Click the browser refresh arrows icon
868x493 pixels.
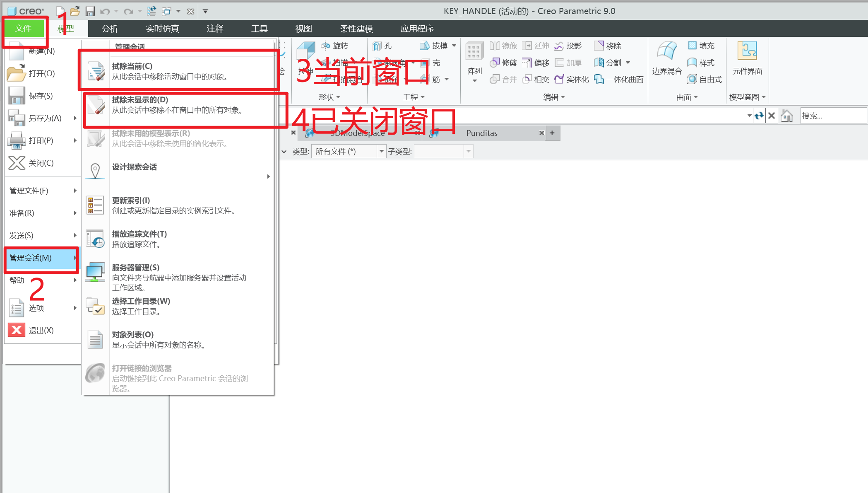point(759,116)
